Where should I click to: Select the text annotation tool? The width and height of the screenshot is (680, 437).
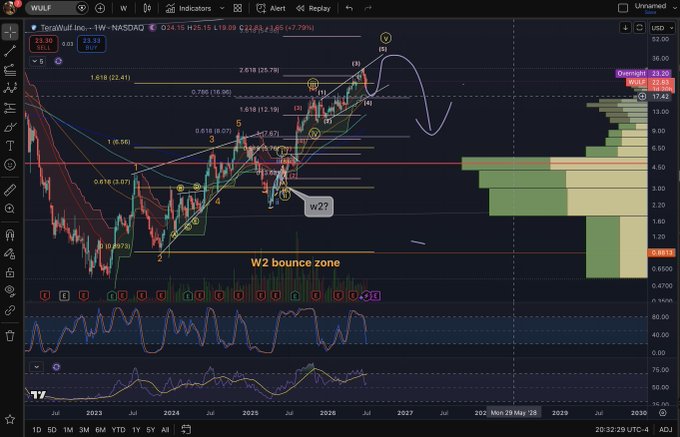pos(10,146)
